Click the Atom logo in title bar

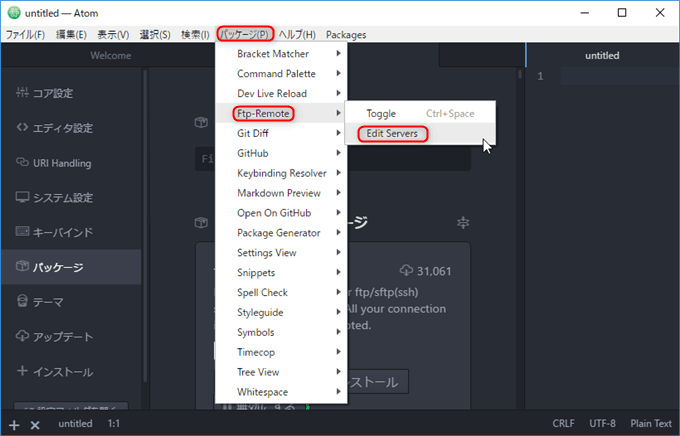tap(14, 13)
